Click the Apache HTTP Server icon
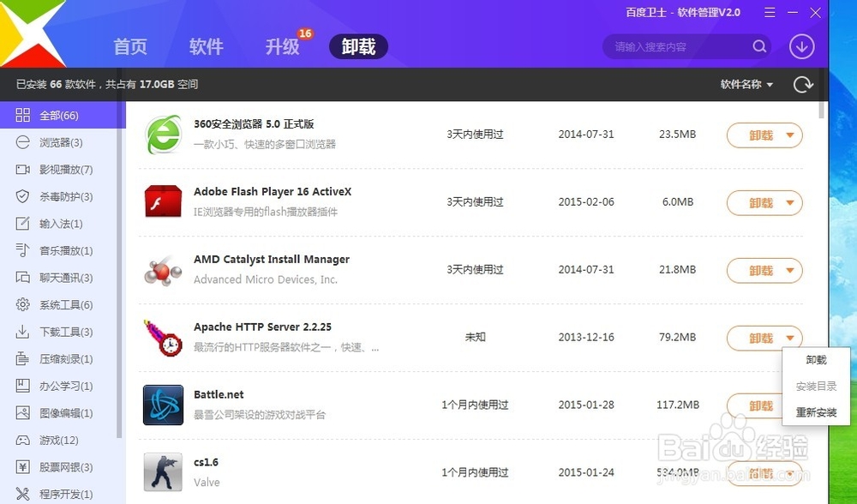The width and height of the screenshot is (857, 504). pyautogui.click(x=163, y=338)
